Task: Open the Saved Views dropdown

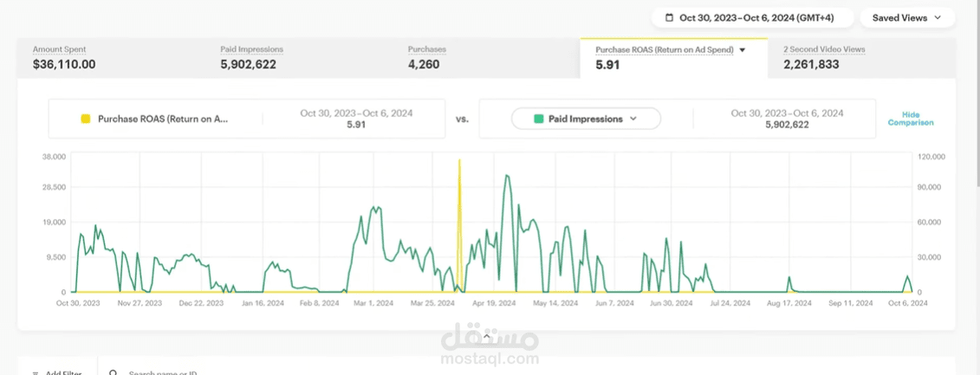Action: coord(907,17)
